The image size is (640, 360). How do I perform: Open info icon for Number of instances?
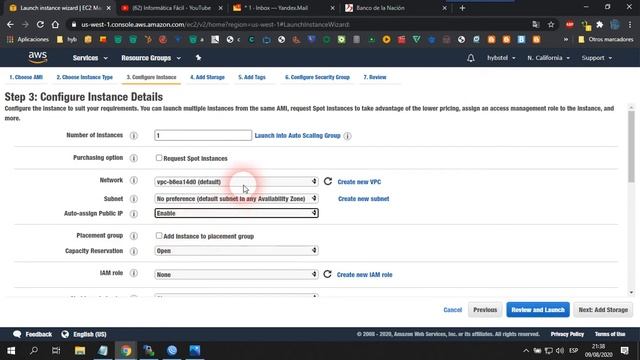(133, 136)
